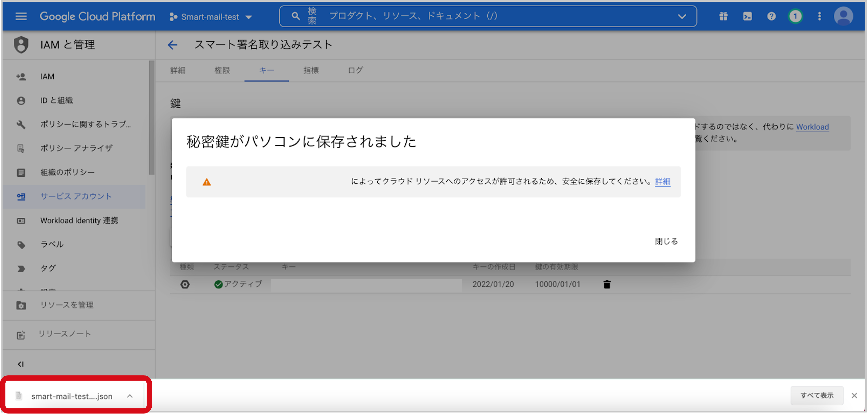
Task: Activate Cloud Shell terminal icon
Action: point(747,16)
